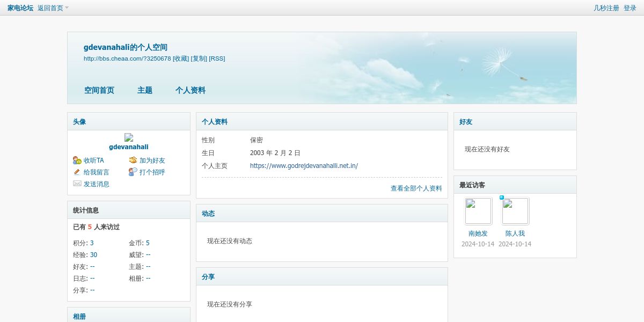Viewport: 644px width, 322px height.
Task: Click 登录 to log in
Action: [x=630, y=8]
